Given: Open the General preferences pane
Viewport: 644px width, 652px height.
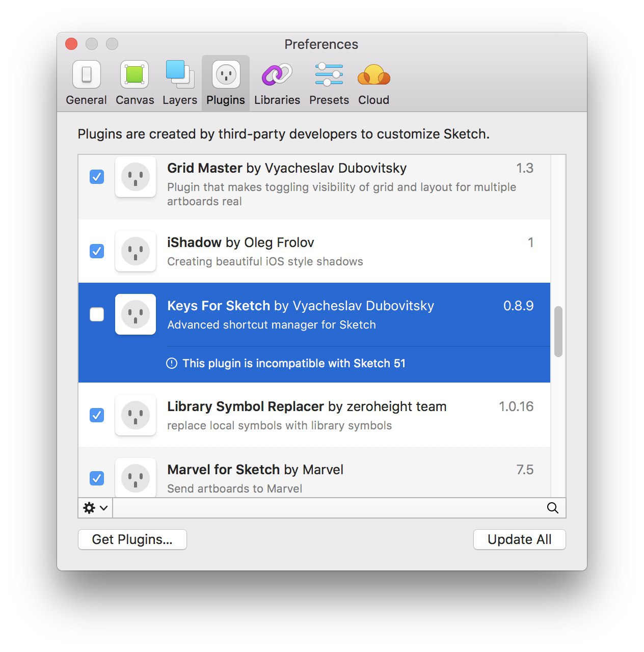Looking at the screenshot, I should (86, 83).
